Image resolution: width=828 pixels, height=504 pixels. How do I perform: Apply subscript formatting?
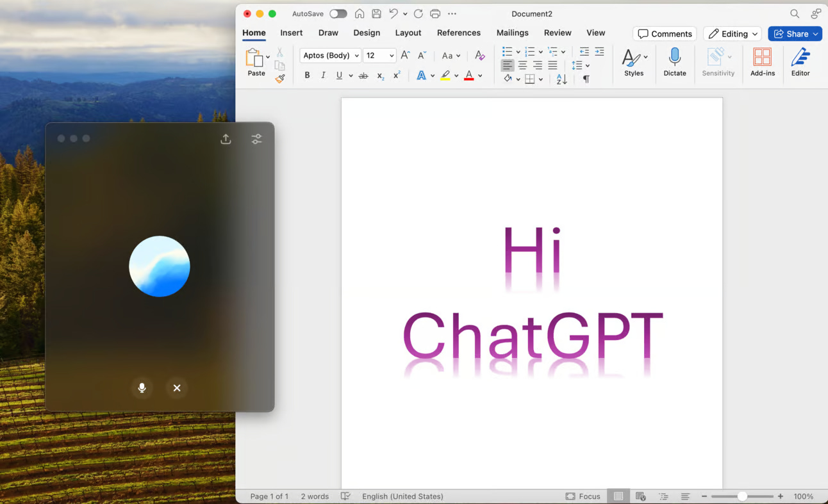click(380, 76)
